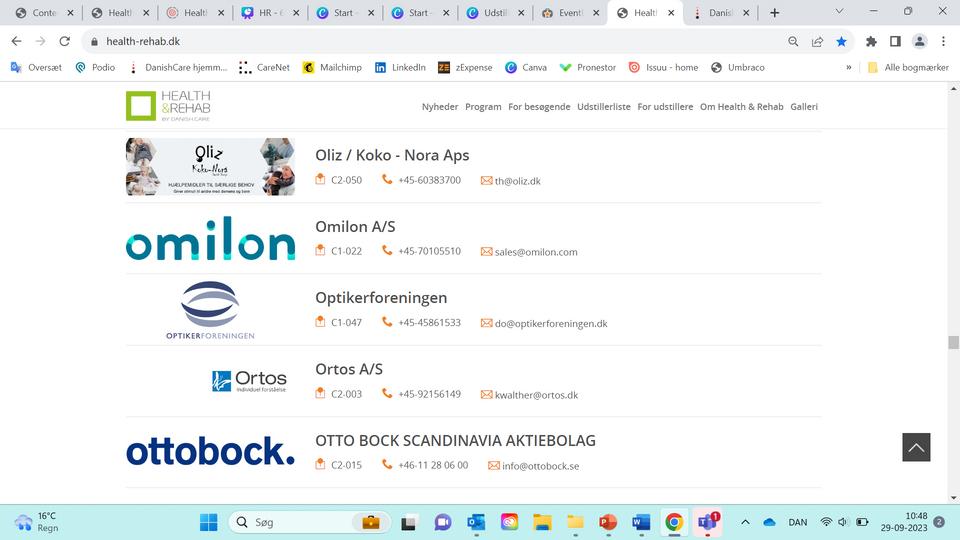This screenshot has height=540, width=960.
Task: Click the Ortos logo image
Action: pos(249,381)
